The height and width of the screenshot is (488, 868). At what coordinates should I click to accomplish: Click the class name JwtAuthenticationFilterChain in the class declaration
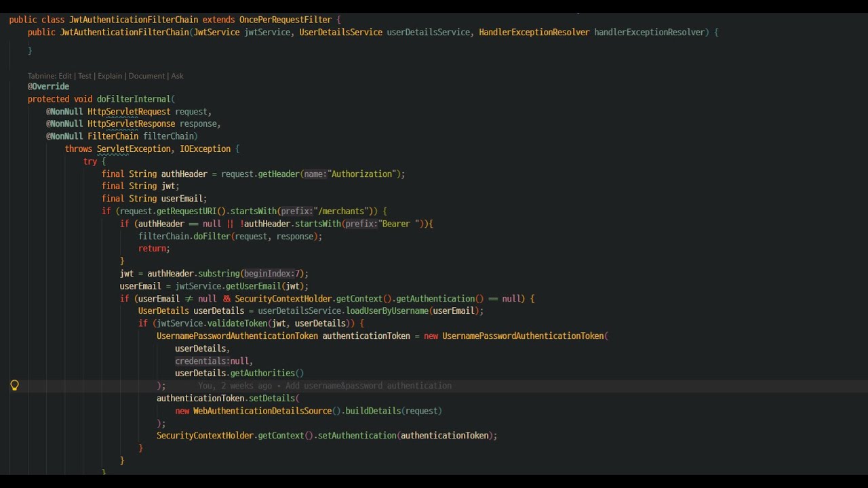pyautogui.click(x=134, y=20)
